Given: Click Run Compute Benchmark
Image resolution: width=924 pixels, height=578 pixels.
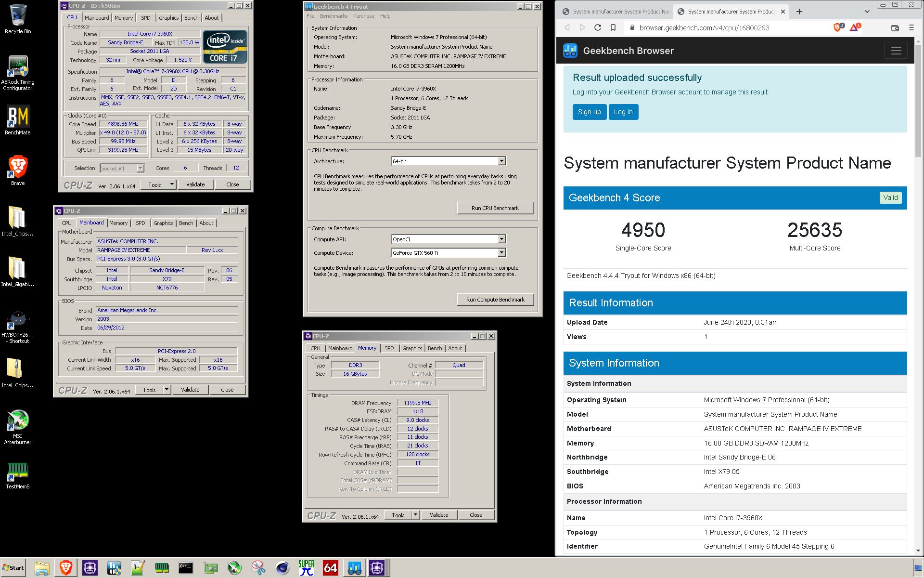Looking at the screenshot, I should (495, 300).
